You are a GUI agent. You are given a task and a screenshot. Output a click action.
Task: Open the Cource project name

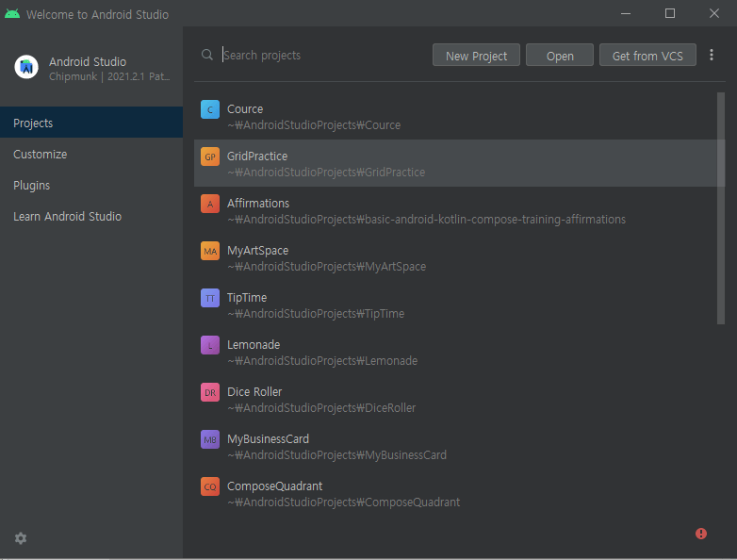[245, 109]
